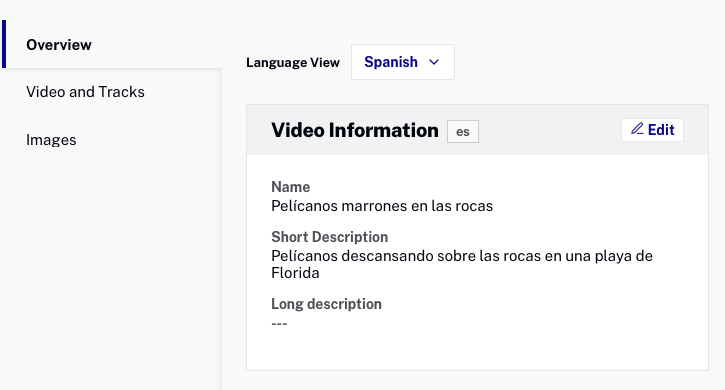This screenshot has width=725, height=390.
Task: Click the short description text about Florida
Action: (x=462, y=264)
